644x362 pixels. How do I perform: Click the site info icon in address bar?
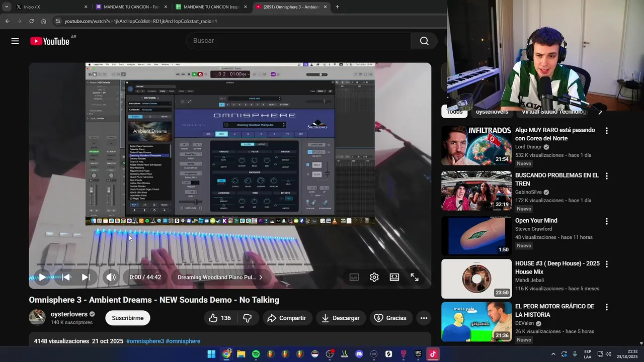(x=58, y=21)
